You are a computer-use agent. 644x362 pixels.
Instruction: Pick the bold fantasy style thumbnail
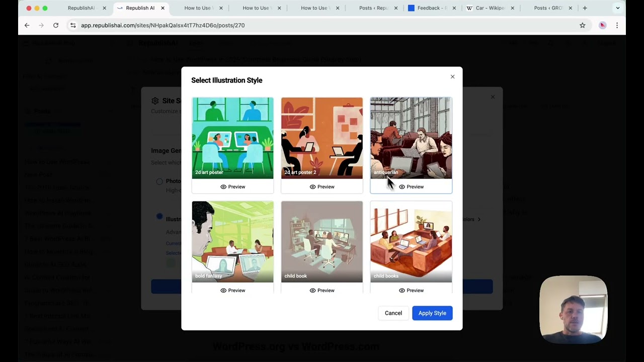click(232, 242)
